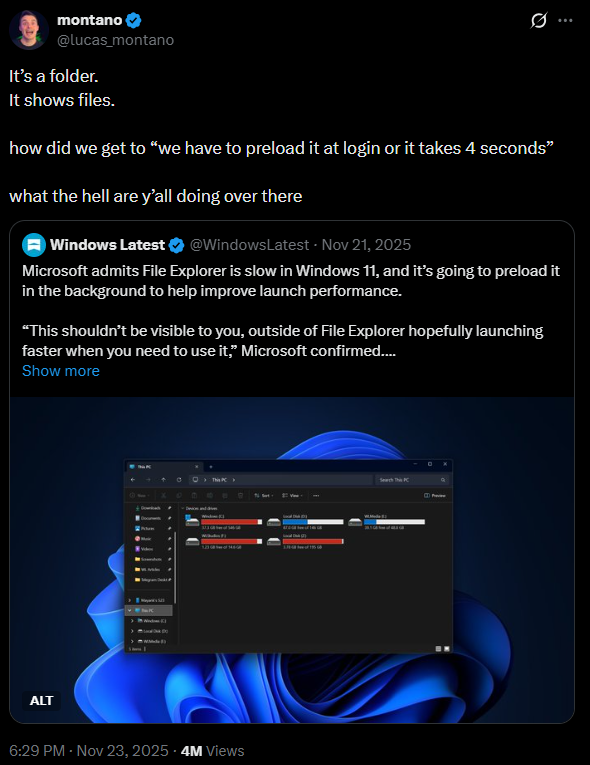Click the Grok explain icon on the post

[538, 20]
